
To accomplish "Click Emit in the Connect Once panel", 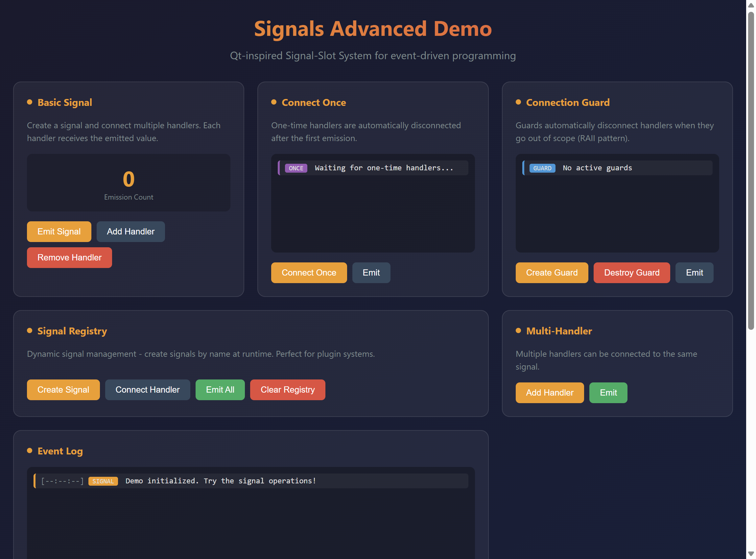I will click(x=371, y=272).
